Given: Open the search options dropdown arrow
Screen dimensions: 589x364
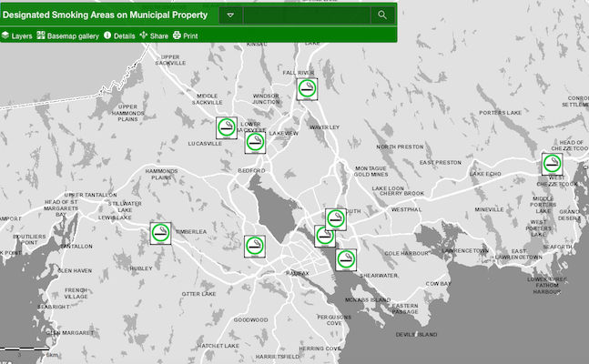Looking at the screenshot, I should [231, 15].
